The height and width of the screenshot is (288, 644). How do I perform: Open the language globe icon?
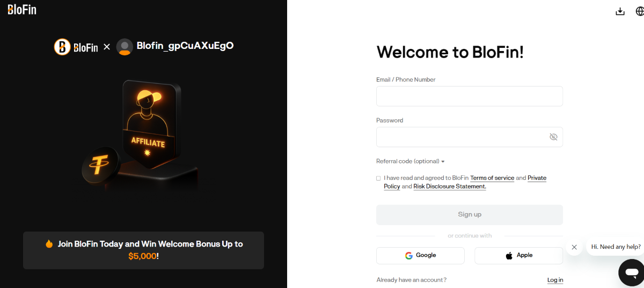pyautogui.click(x=640, y=11)
